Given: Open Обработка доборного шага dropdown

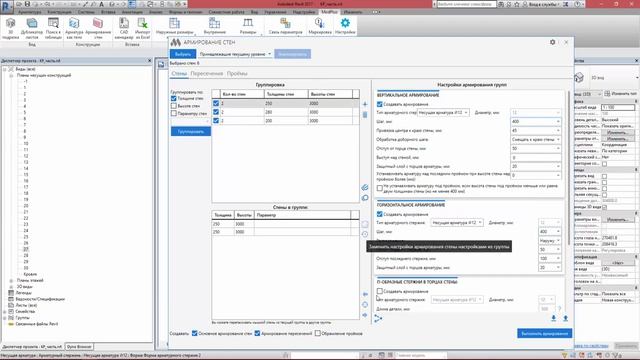Looking at the screenshot, I should pos(536,140).
